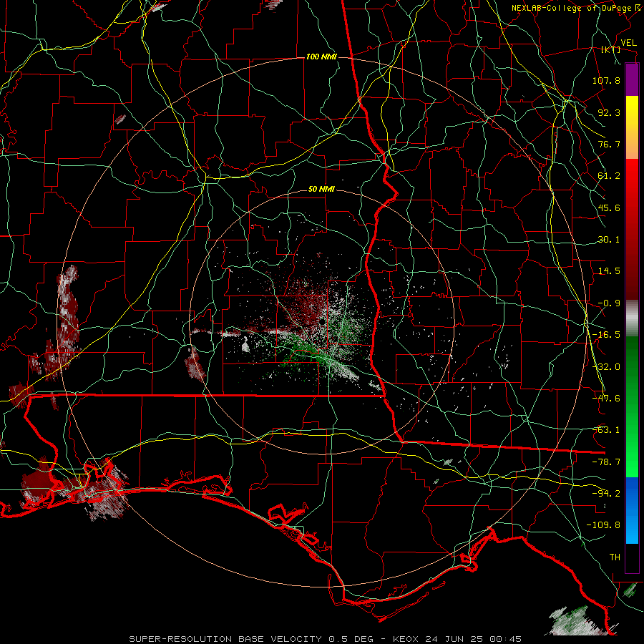Image resolution: width=644 pixels, height=644 pixels.
Task: Click the gray near-zero segment of the color bar
Action: click(632, 318)
